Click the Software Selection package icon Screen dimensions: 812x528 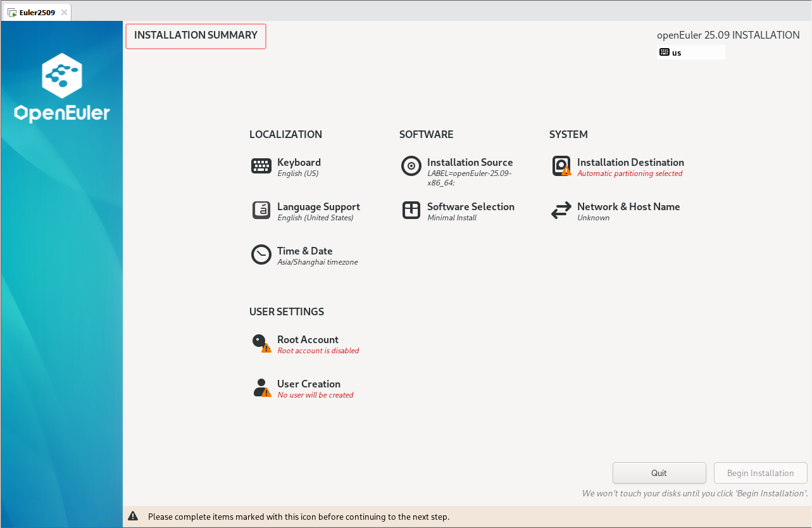(x=411, y=210)
